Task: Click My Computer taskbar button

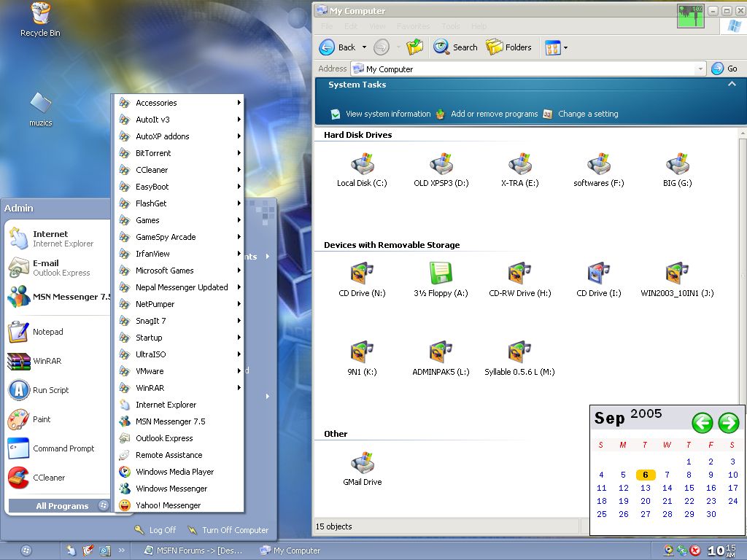Action: pyautogui.click(x=290, y=551)
